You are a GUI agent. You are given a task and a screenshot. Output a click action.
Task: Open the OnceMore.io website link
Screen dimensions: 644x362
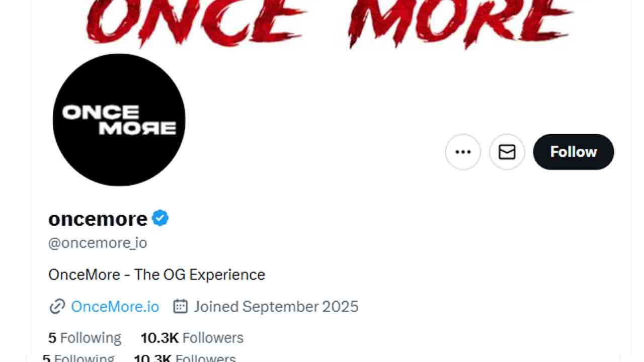[115, 306]
